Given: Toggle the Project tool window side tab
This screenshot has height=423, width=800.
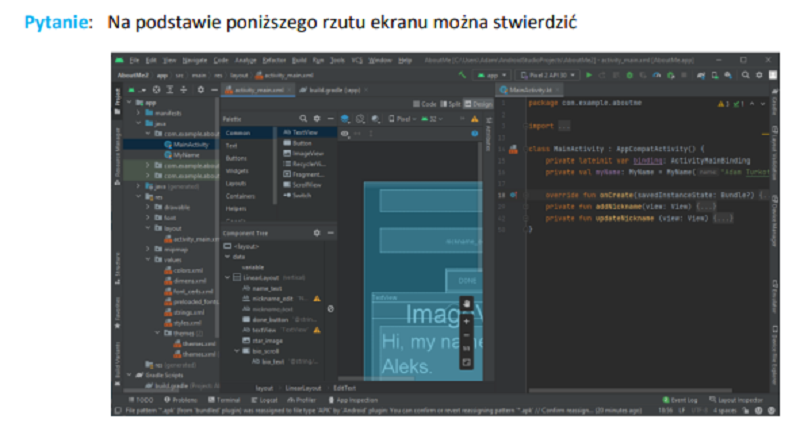Looking at the screenshot, I should (x=117, y=101).
